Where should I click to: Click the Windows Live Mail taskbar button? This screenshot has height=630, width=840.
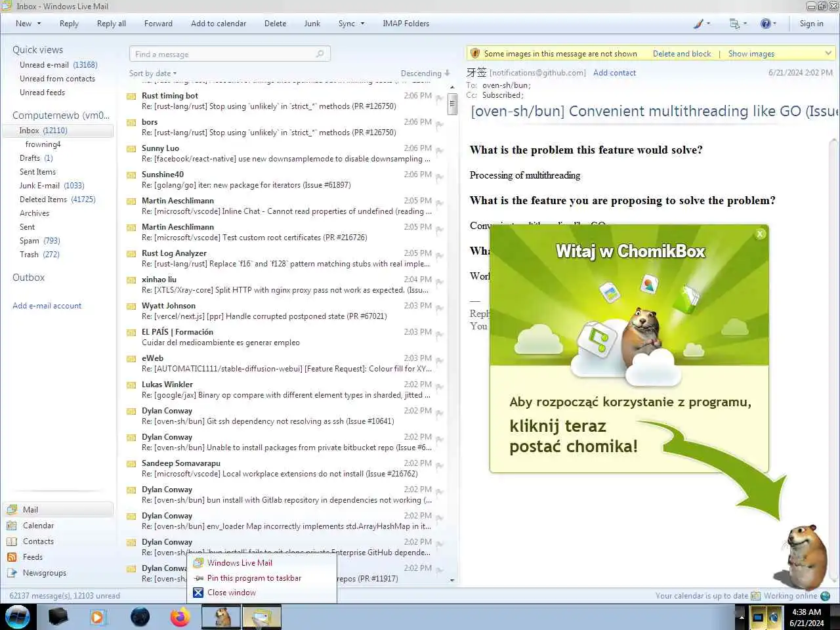tap(262, 617)
